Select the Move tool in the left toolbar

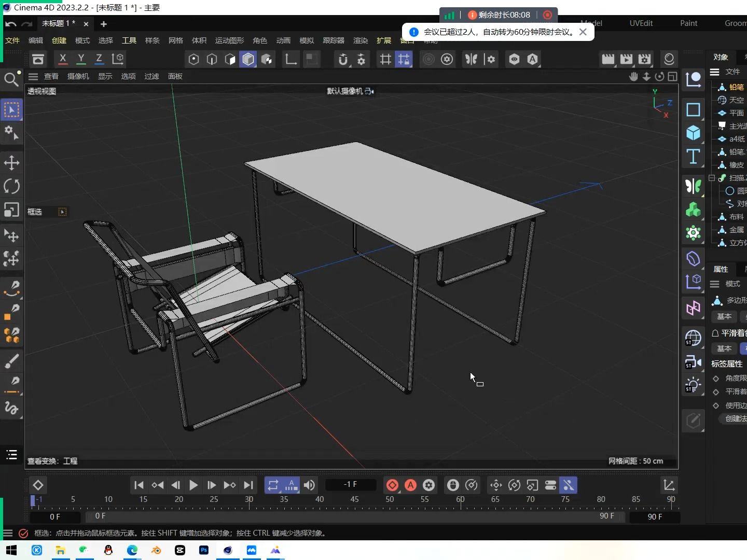click(x=11, y=163)
